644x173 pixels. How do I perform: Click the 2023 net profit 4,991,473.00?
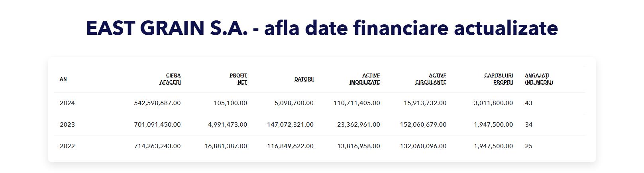tap(228, 125)
